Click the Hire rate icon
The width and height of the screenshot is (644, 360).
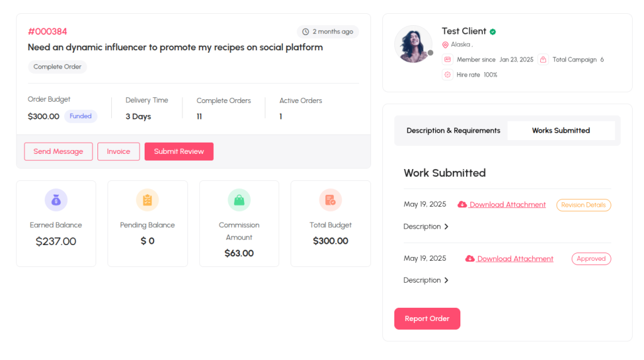coord(448,75)
